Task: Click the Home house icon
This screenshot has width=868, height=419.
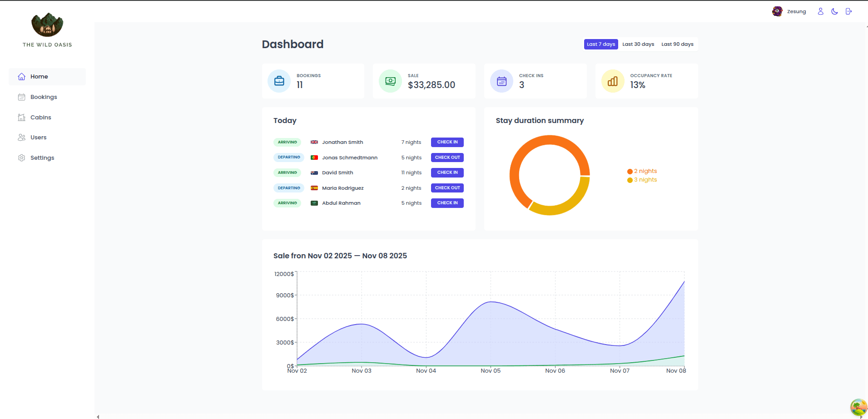Action: point(21,77)
